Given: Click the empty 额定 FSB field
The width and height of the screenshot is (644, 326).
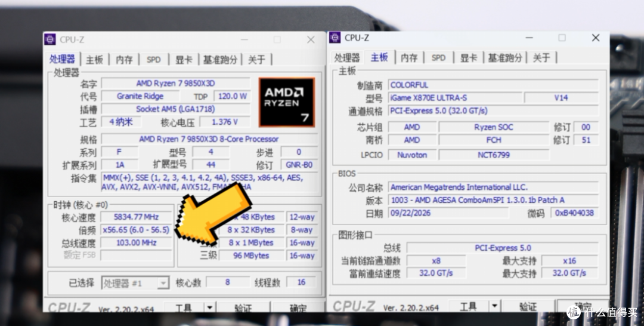Looking at the screenshot, I should point(137,256).
